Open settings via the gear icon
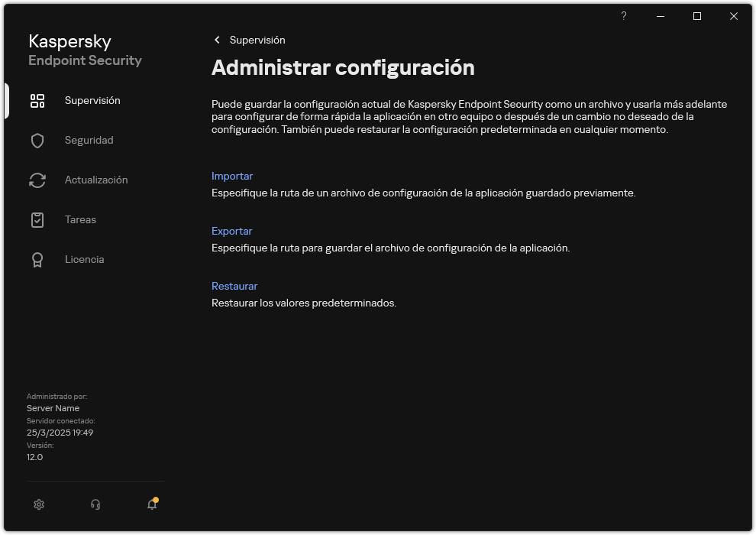This screenshot has width=756, height=535. pos(39,504)
